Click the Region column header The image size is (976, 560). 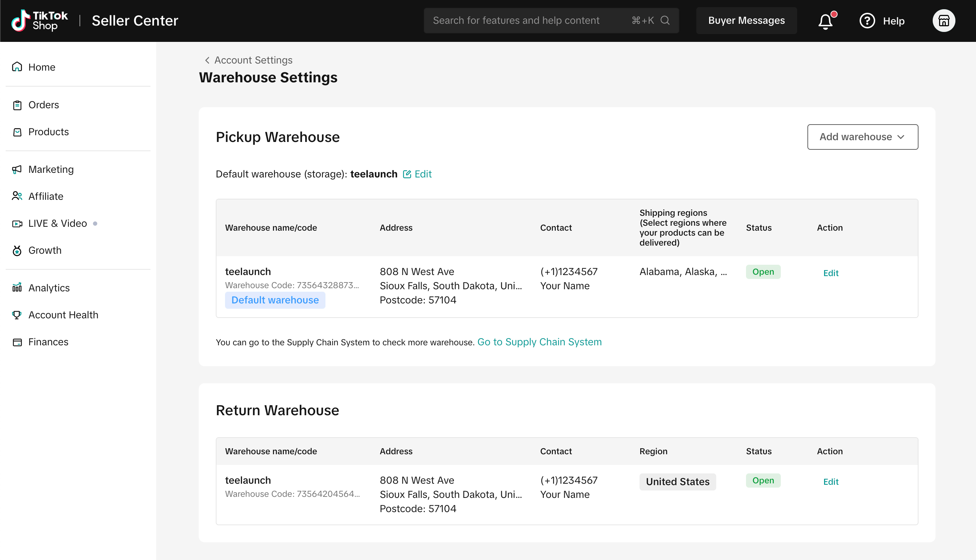(x=653, y=451)
